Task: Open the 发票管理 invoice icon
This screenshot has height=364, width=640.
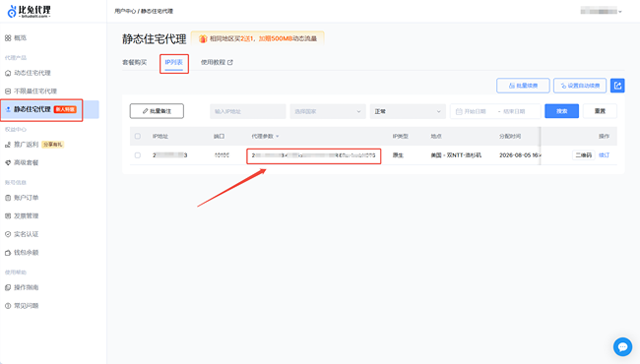Action: click(x=8, y=216)
